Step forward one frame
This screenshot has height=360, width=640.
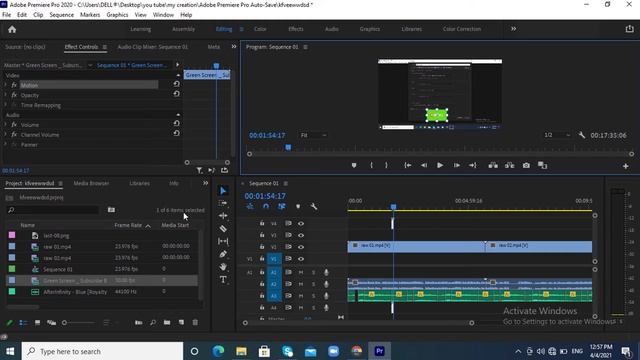pos(456,165)
